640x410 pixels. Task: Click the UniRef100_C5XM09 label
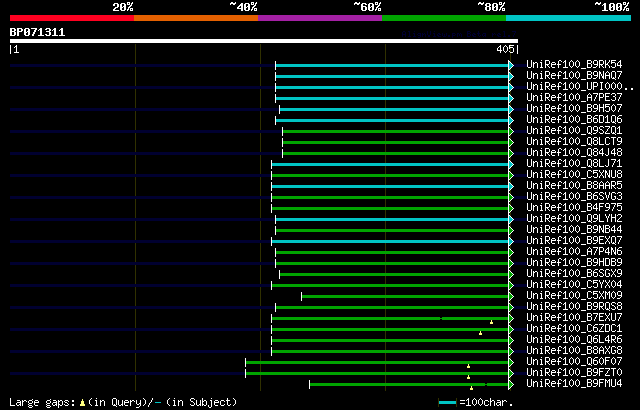[x=574, y=296]
